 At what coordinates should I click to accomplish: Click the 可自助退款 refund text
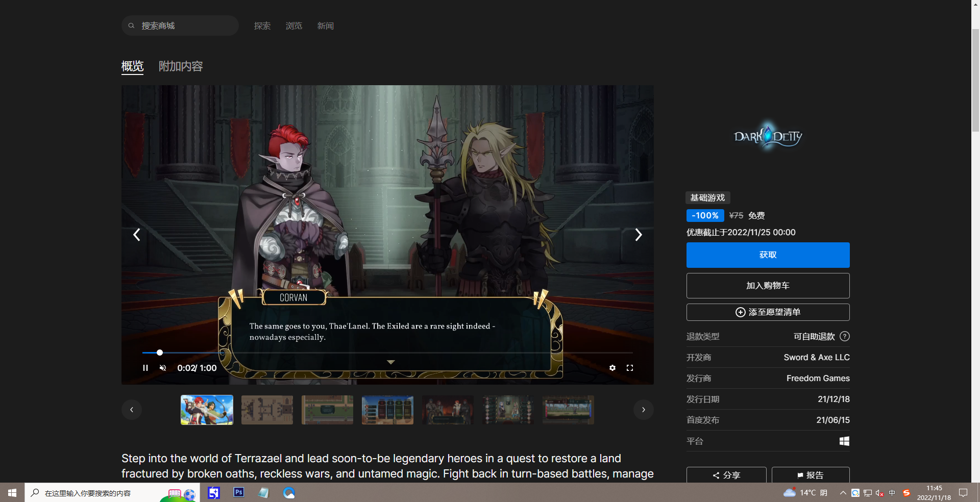pos(814,336)
